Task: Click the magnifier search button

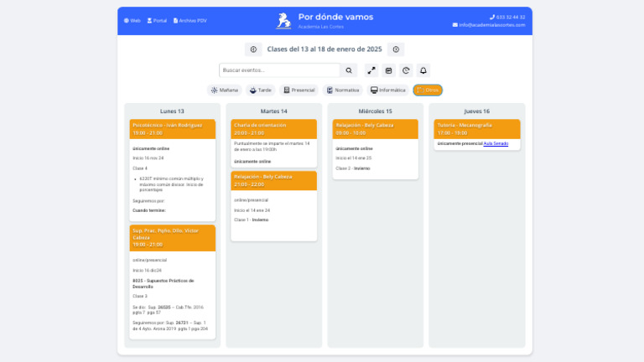Action: coord(349,70)
